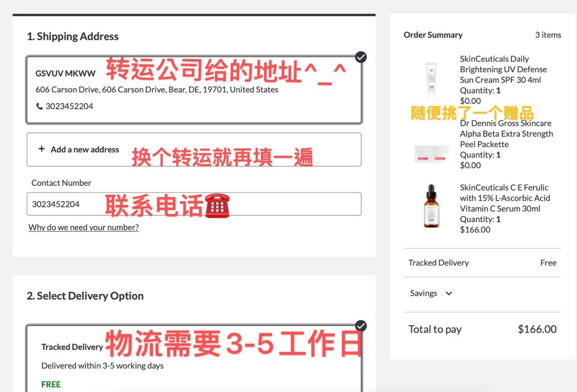Click the checkmark on the selected shipping address
Image resolution: width=577 pixels, height=392 pixels.
click(361, 57)
